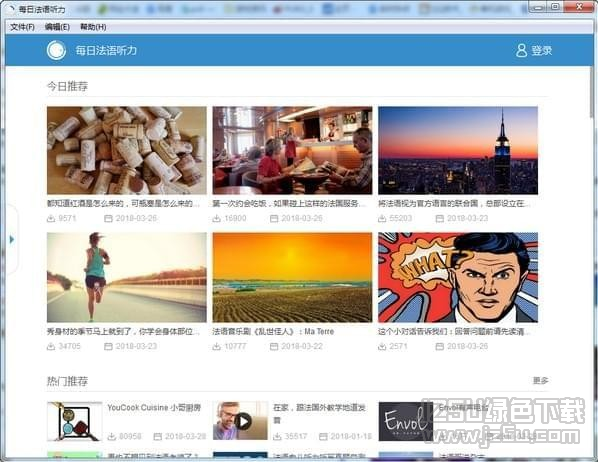Open article title 第一次约会吃饭
Image resolution: width=598 pixels, height=462 pixels.
(x=289, y=204)
